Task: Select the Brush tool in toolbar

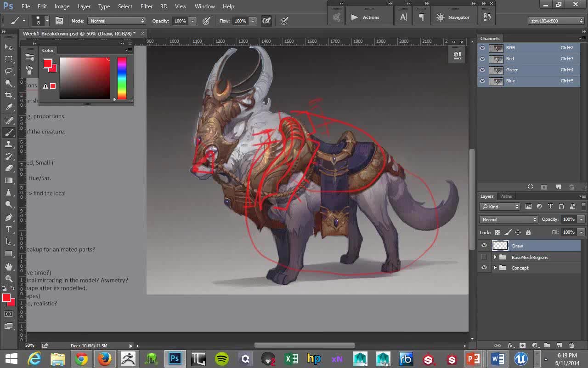Action: click(9, 132)
